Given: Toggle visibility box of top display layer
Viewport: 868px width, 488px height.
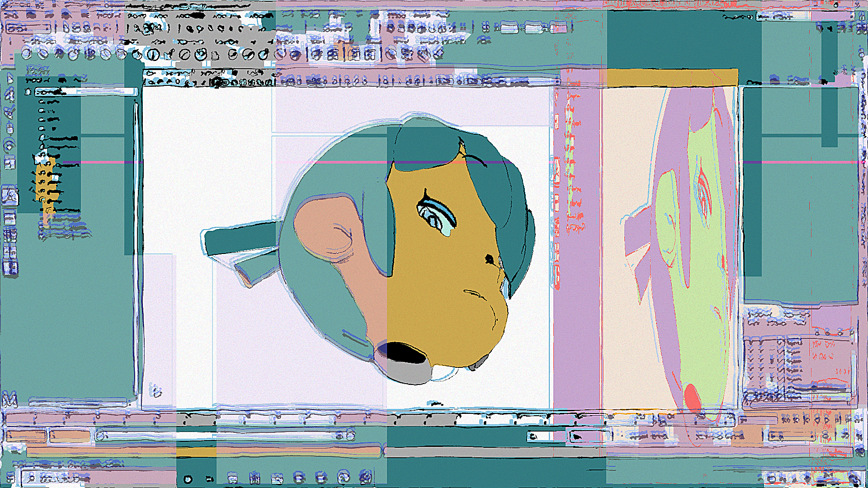Looking at the screenshot, I should tap(750, 342).
